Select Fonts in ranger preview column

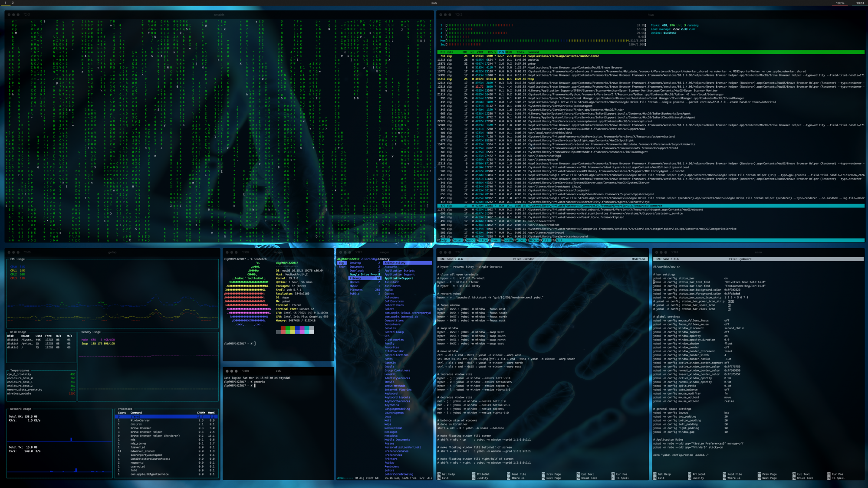pos(388,359)
